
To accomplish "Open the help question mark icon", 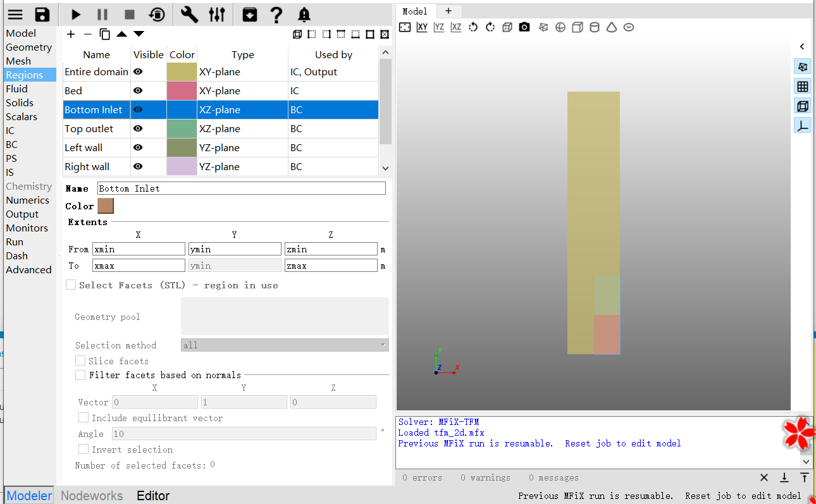I will (276, 15).
